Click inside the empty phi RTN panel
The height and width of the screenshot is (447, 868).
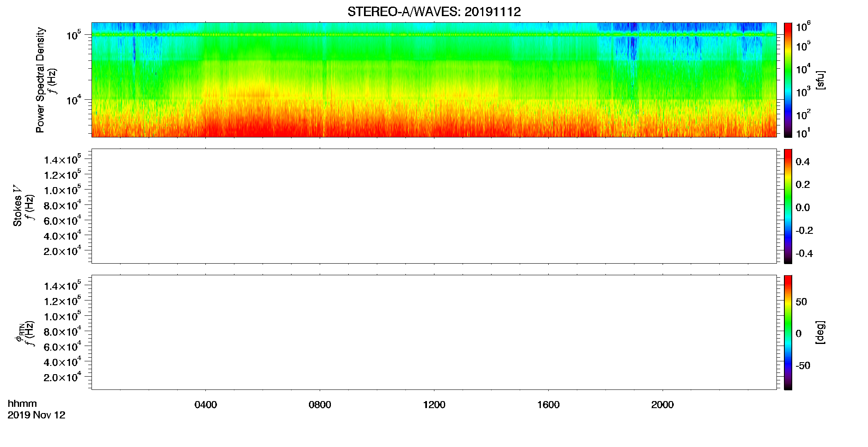[x=434, y=332]
